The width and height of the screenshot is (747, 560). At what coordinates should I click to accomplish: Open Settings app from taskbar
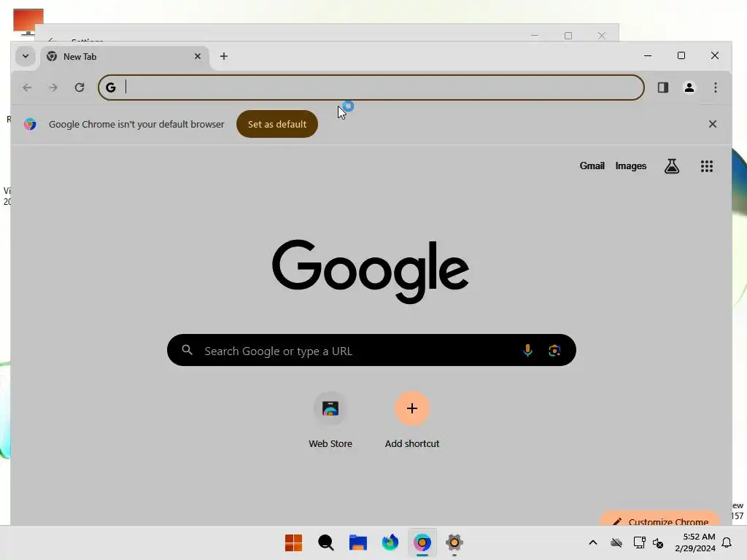tap(454, 542)
